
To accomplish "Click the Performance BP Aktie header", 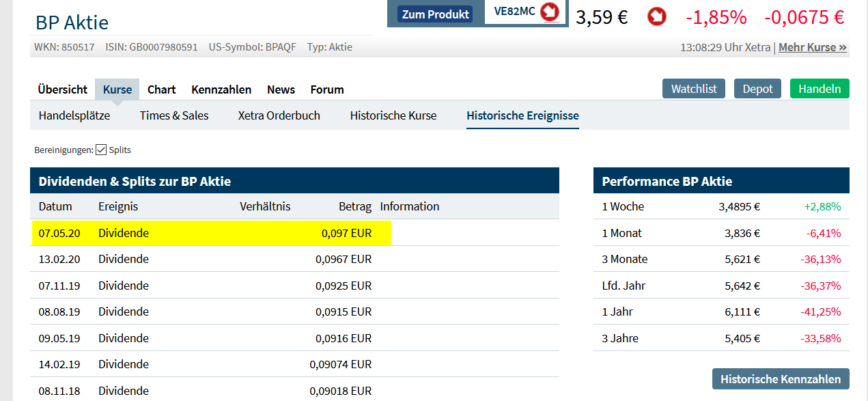I will click(721, 181).
